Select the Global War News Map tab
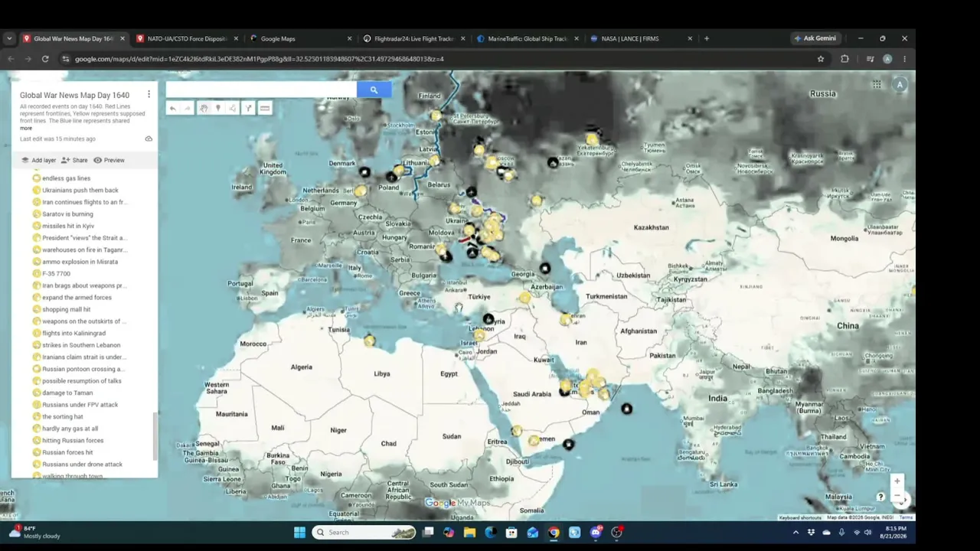This screenshot has width=980, height=551. point(73,38)
